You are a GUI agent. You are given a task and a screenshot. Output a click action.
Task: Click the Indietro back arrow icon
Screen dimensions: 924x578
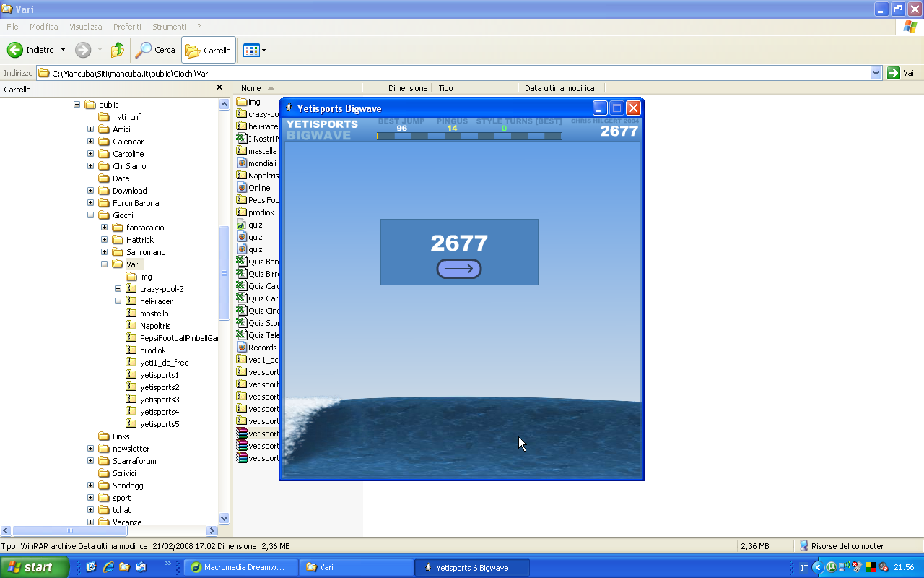15,50
